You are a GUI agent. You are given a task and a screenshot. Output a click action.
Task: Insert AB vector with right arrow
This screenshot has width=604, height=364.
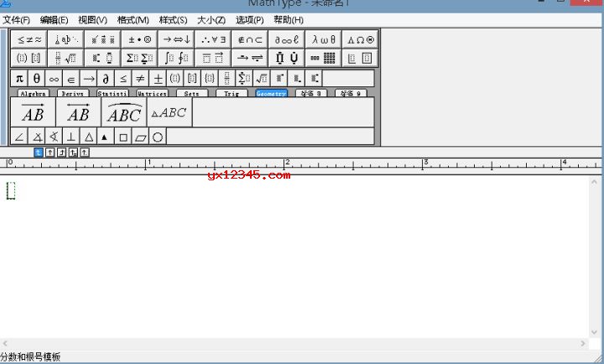click(33, 112)
